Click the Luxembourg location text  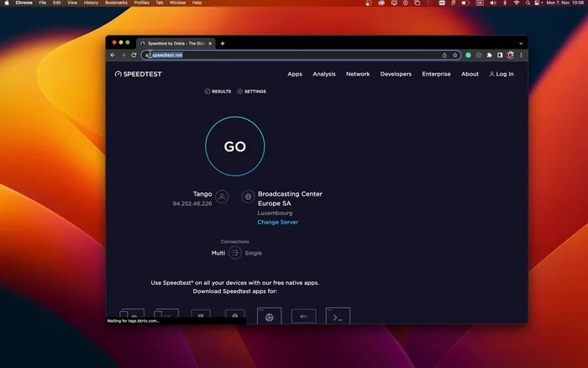(275, 213)
